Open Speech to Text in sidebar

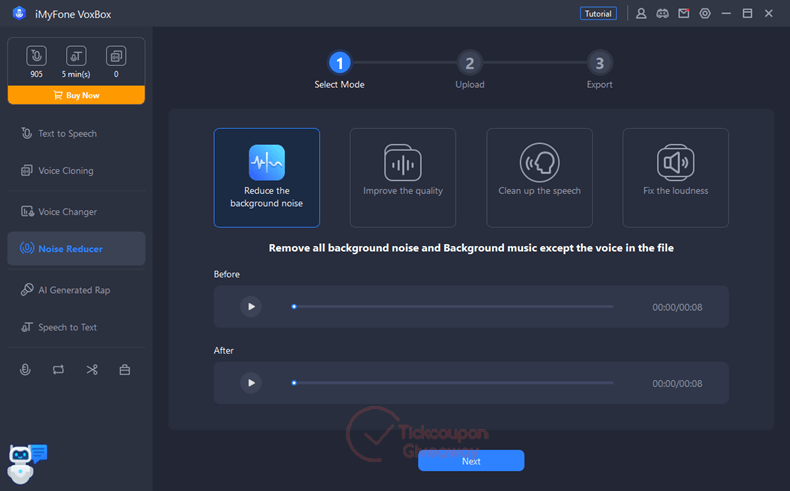76,327
